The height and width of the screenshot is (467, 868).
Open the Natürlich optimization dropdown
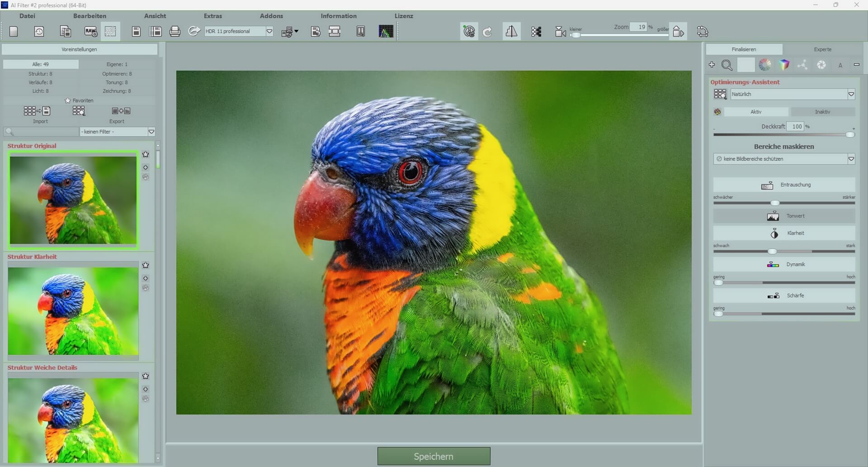coord(852,94)
